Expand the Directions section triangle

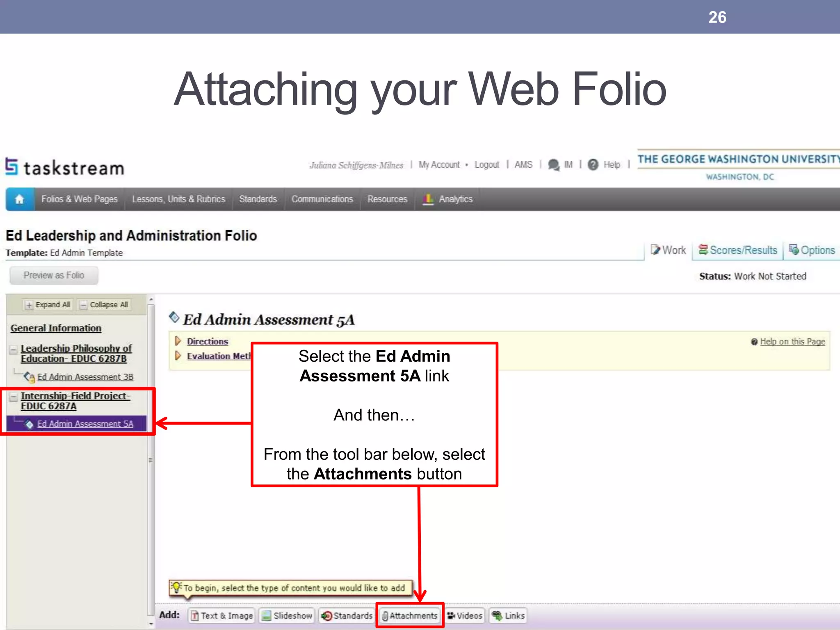(178, 341)
